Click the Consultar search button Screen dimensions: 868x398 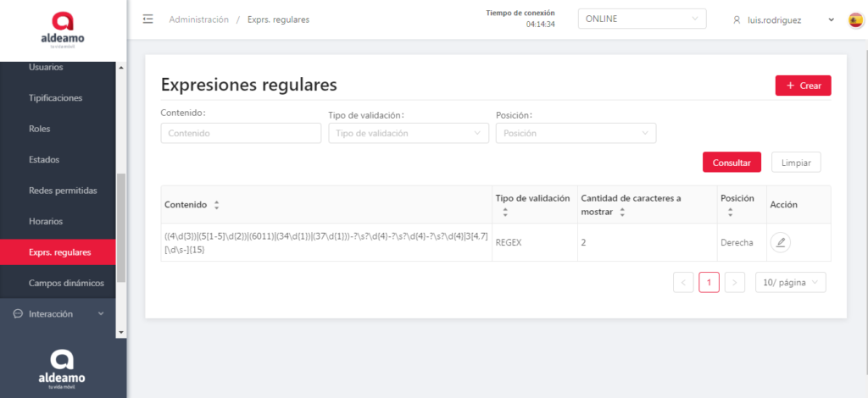(x=732, y=162)
